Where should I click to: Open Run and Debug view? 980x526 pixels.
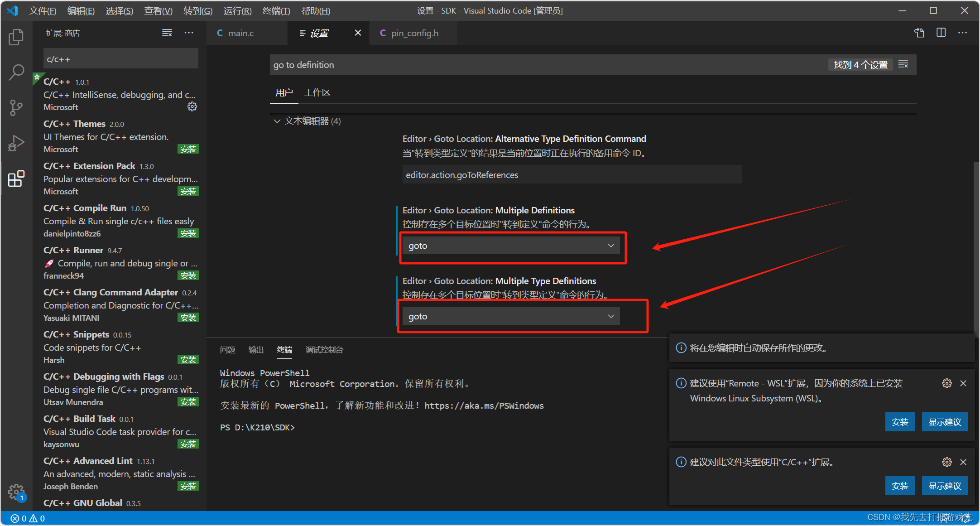point(16,143)
